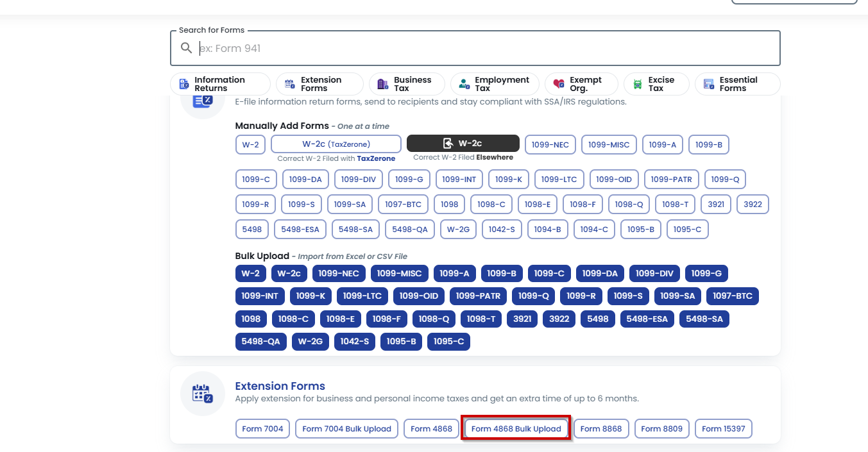
Task: Open outlined 5498-QA manual form button
Action: point(410,229)
